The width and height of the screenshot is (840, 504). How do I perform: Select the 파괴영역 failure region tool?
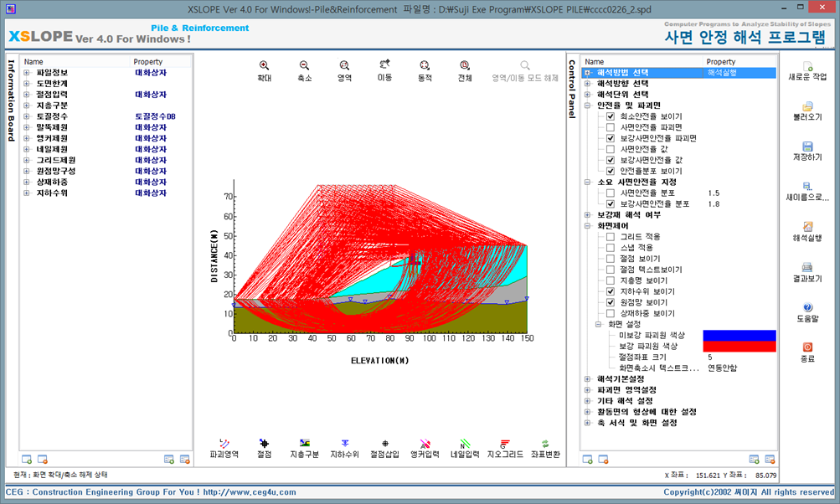(x=224, y=443)
